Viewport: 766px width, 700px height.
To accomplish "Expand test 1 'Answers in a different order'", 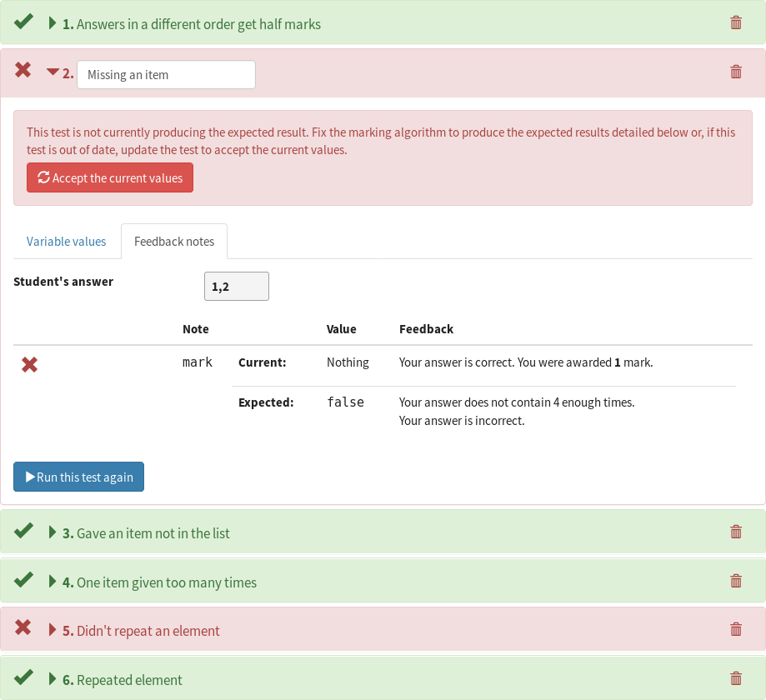I will (x=53, y=23).
